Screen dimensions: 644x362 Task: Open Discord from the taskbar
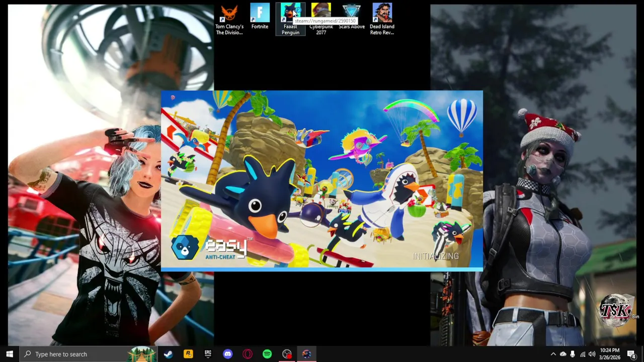227,354
